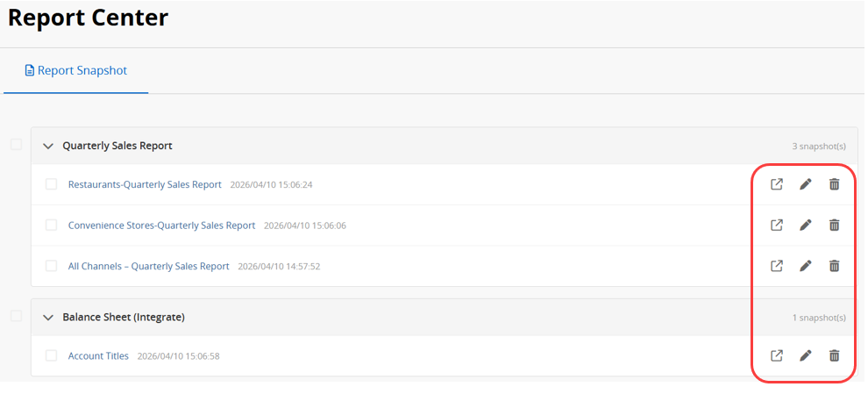Screen dimensions: 868x394
Task: Collapse the Quarterly Sales Report group
Action: 48,146
